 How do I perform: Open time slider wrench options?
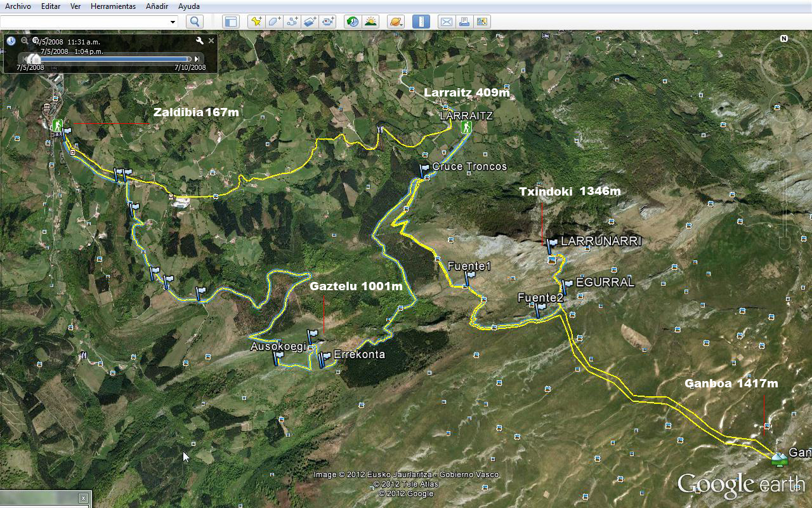(x=200, y=41)
